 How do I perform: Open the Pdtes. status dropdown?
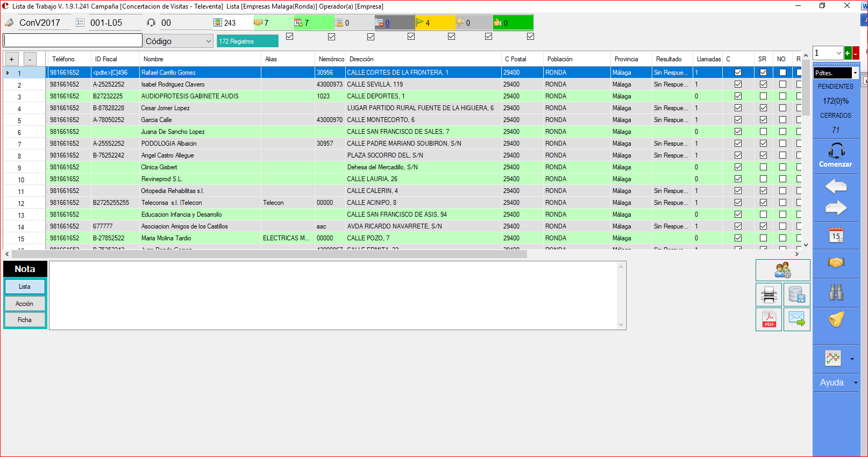(855, 73)
